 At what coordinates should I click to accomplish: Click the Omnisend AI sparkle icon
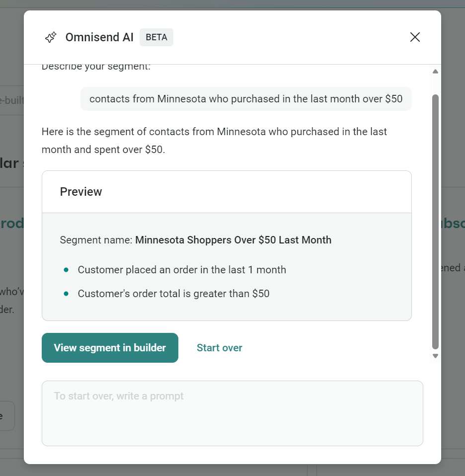[51, 37]
